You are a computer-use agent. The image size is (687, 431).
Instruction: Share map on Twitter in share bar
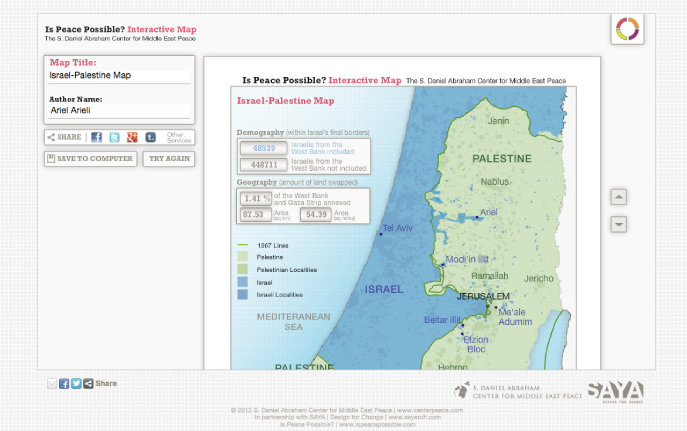[114, 137]
